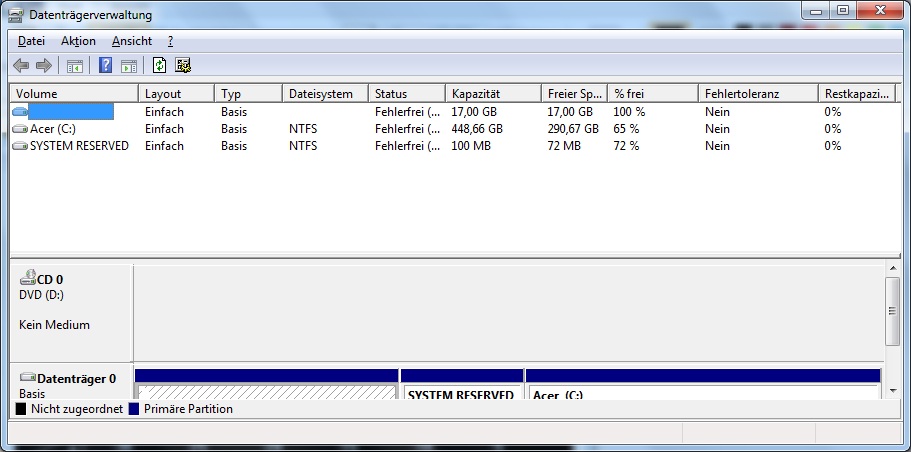The width and height of the screenshot is (911, 452).
Task: Click the vertical scrollbar thumb in disk pane
Action: (892, 311)
